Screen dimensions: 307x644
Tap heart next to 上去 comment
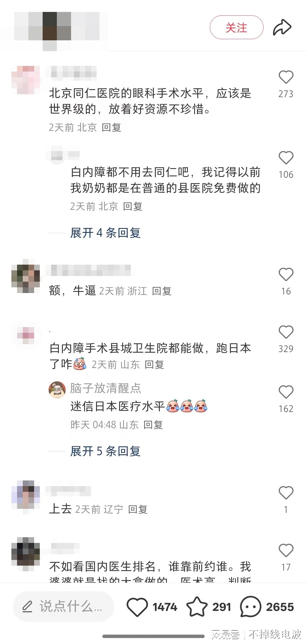[x=286, y=493]
